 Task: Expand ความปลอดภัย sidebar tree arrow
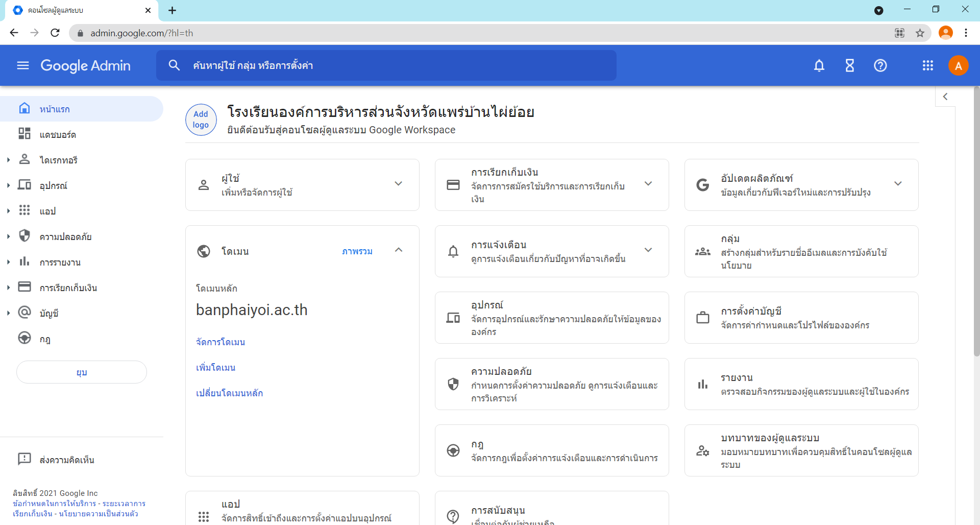coord(8,236)
